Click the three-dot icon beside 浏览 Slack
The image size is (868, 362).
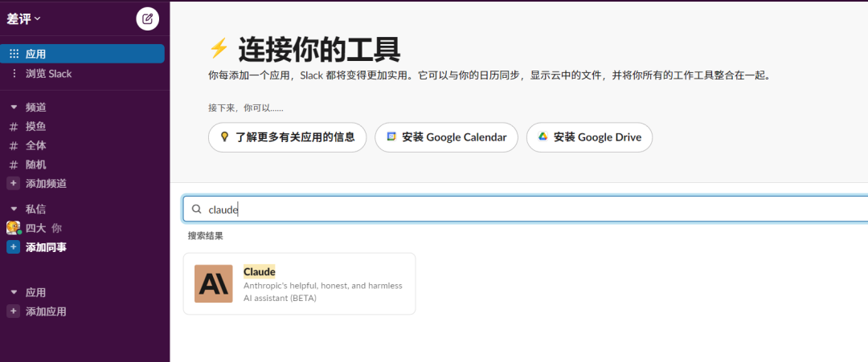click(x=14, y=73)
